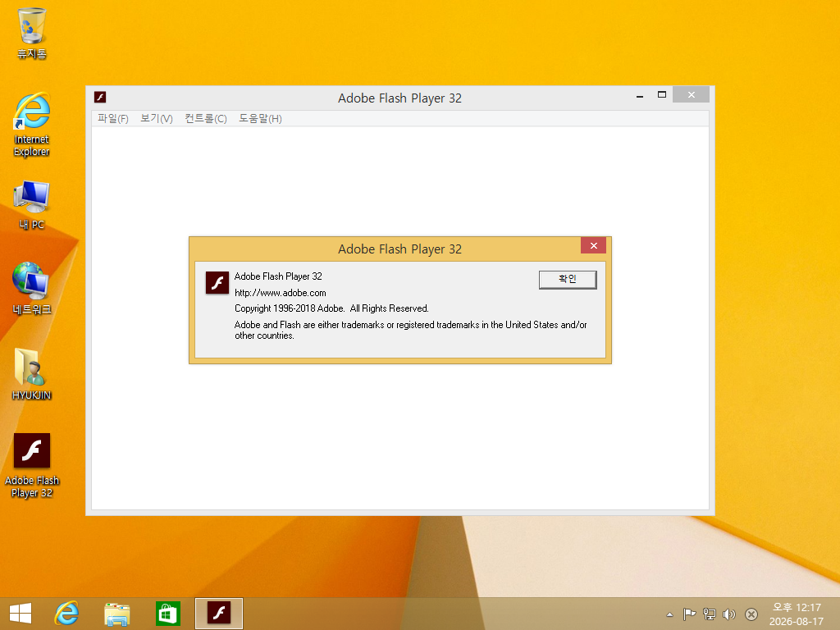
Task: Minimize the main Flash Player window
Action: point(640,96)
